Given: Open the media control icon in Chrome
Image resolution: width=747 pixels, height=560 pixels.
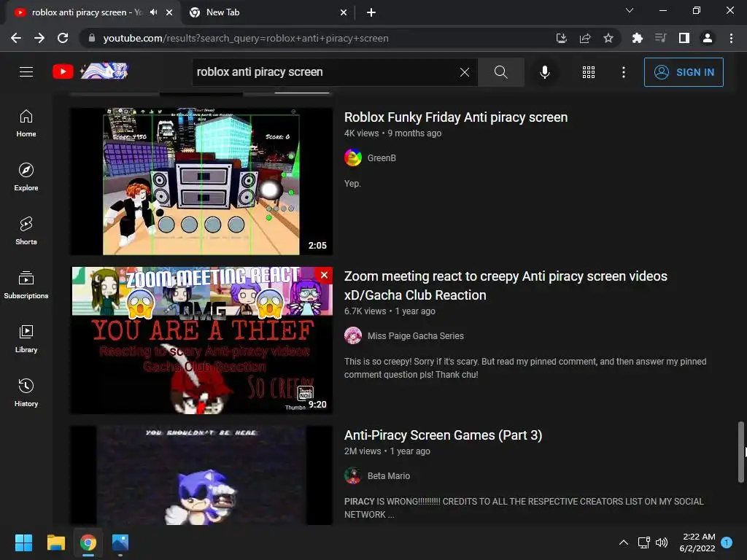Looking at the screenshot, I should pyautogui.click(x=660, y=38).
